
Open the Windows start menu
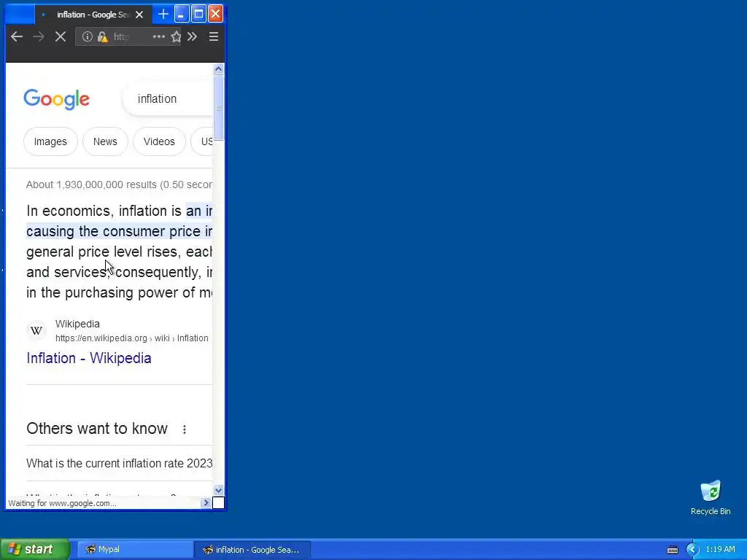click(34, 549)
